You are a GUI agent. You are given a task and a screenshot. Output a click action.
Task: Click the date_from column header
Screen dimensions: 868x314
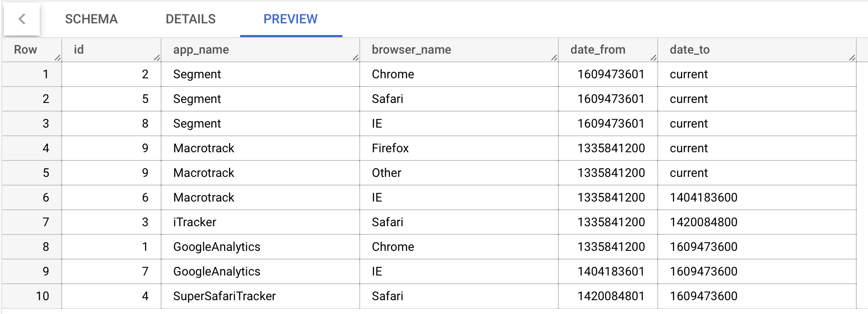pos(608,50)
